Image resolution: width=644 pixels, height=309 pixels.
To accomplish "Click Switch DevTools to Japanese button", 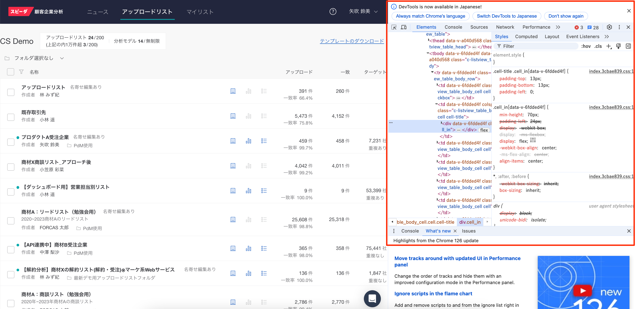I will (x=506, y=16).
